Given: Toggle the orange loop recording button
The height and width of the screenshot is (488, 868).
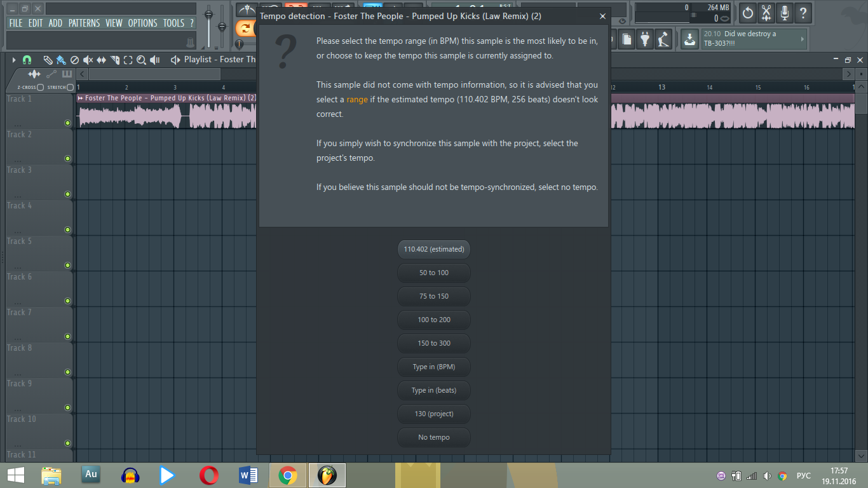Looking at the screenshot, I should pos(245,28).
